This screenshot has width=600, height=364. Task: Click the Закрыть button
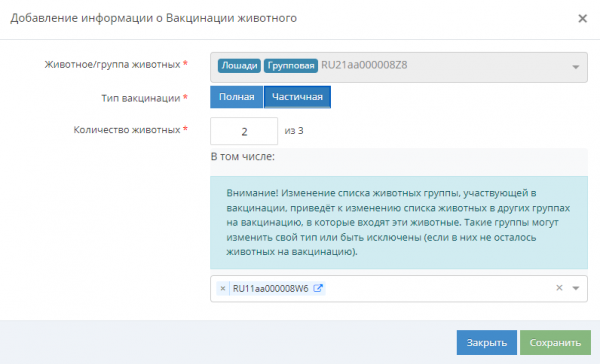coord(487,343)
